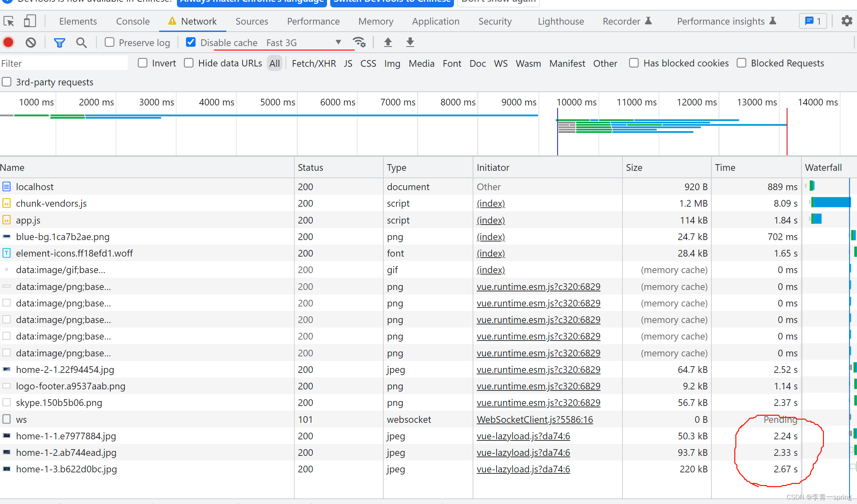857x504 pixels.
Task: Export HAR file download arrow
Action: (410, 43)
